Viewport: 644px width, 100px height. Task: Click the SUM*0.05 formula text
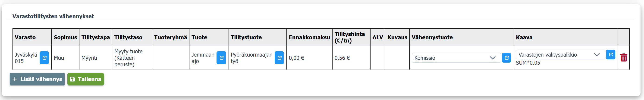point(528,63)
